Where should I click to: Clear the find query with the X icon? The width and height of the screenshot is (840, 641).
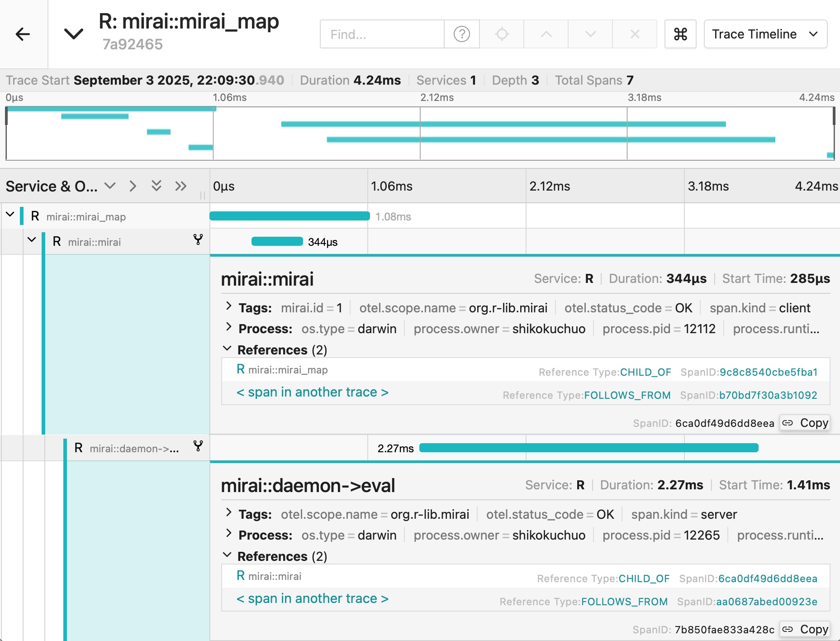point(635,34)
